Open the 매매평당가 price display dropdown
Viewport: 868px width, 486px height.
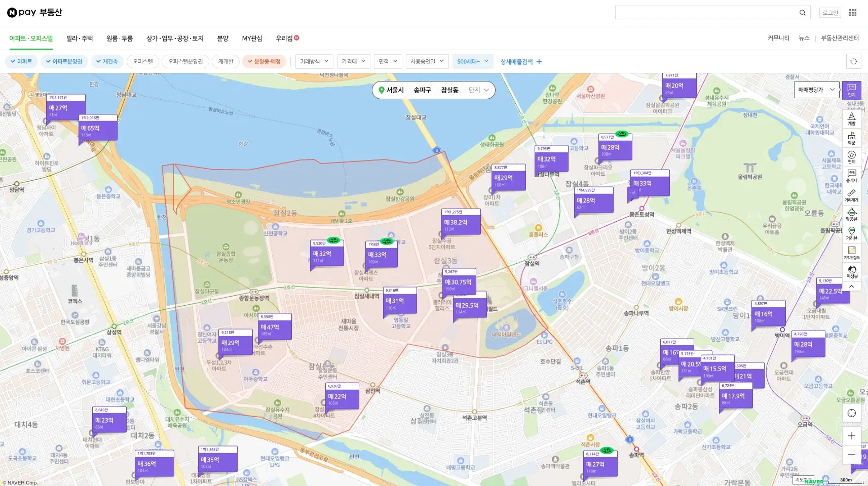(x=816, y=90)
